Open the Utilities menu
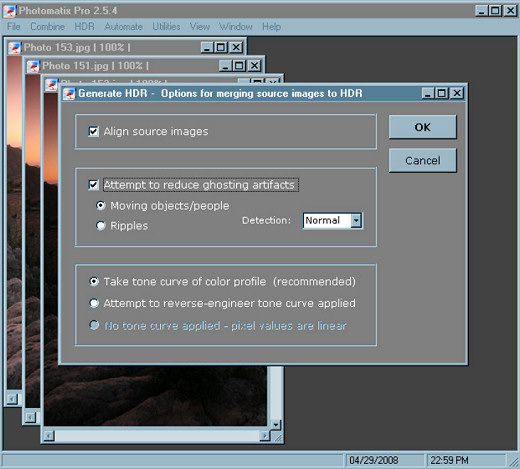Viewport: 520px width, 469px height. (166, 27)
